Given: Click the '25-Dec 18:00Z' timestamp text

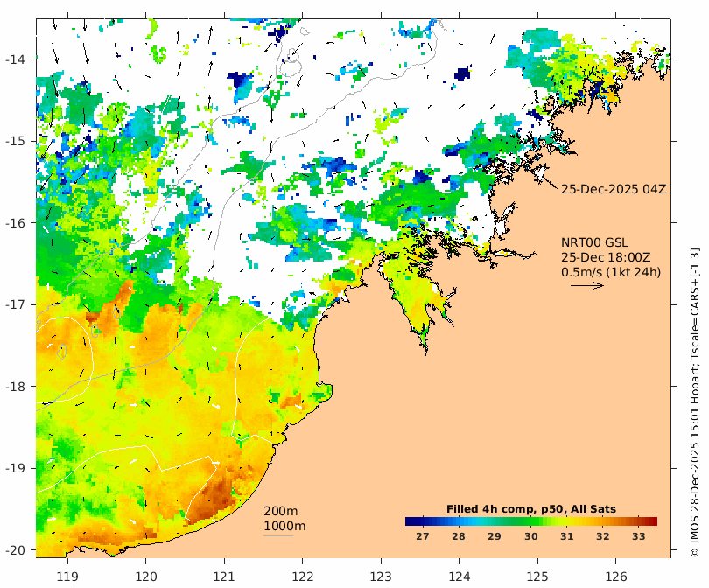Looking at the screenshot, I should tap(606, 257).
